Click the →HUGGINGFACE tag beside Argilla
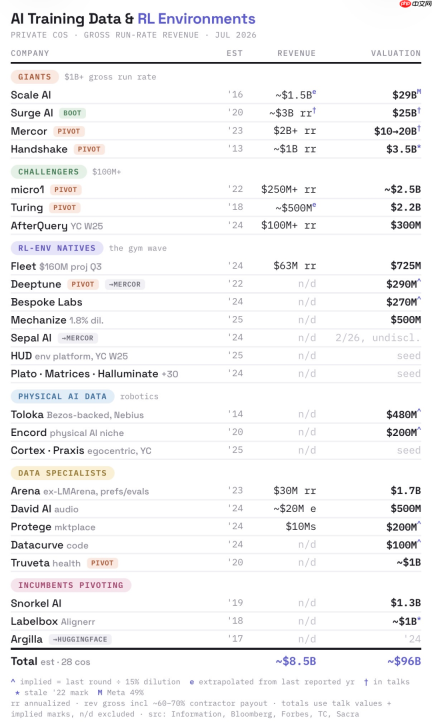 [79, 639]
